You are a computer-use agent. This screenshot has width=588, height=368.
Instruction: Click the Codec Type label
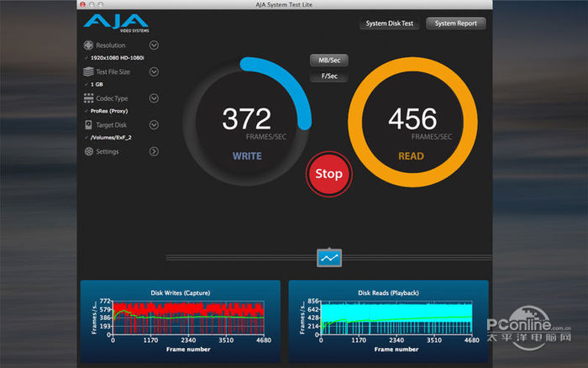(112, 98)
